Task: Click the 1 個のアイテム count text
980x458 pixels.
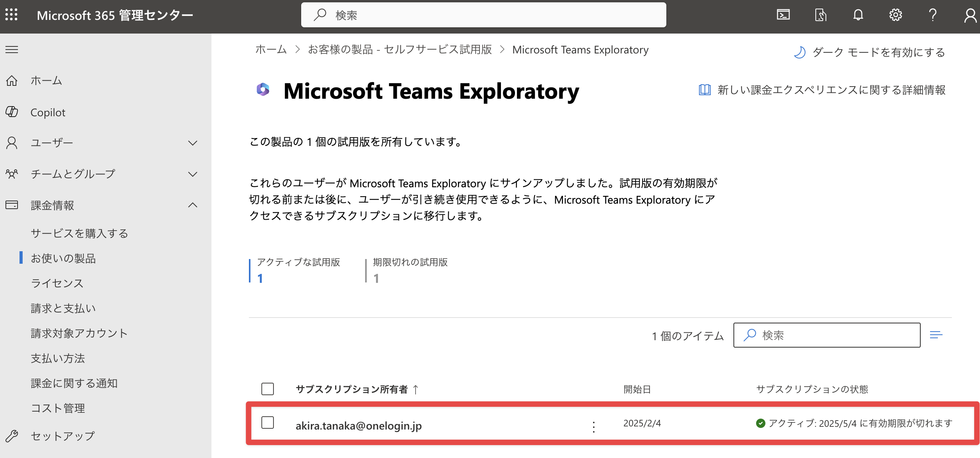Action: [x=688, y=336]
